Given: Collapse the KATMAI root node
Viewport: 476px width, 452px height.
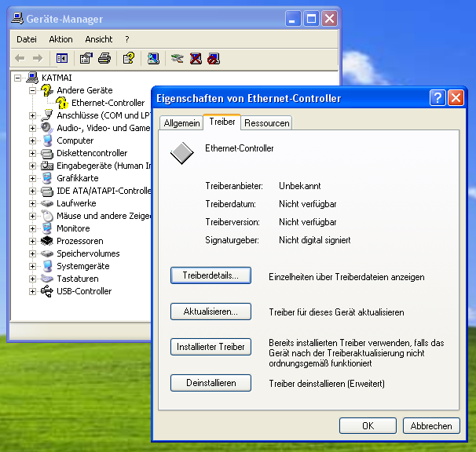Looking at the screenshot, I should [x=17, y=78].
